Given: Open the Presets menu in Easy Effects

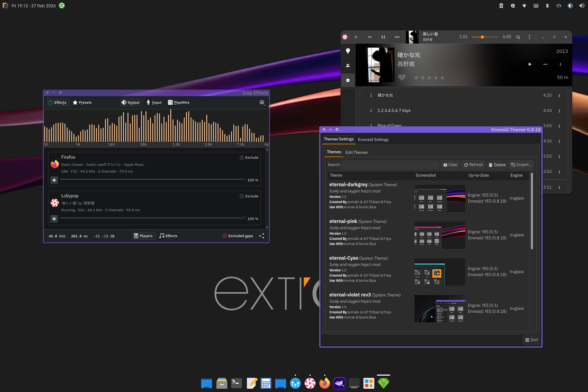Looking at the screenshot, I should (x=82, y=103).
